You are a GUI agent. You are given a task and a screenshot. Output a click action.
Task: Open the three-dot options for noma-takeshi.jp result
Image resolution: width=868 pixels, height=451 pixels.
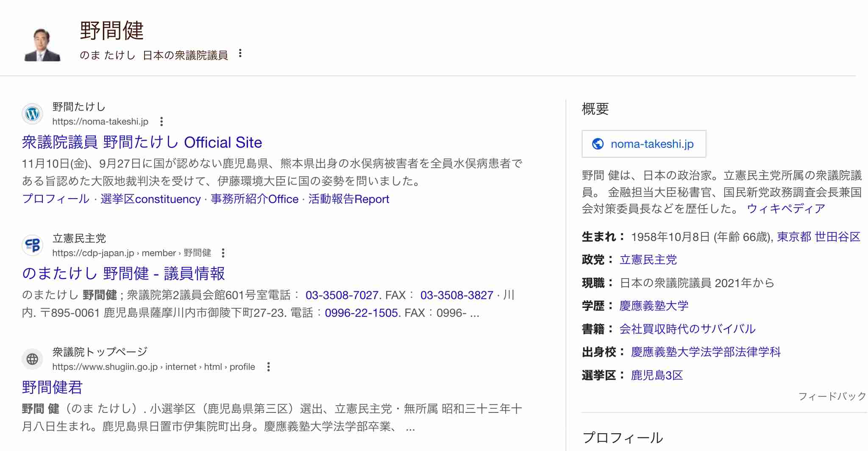pyautogui.click(x=161, y=122)
